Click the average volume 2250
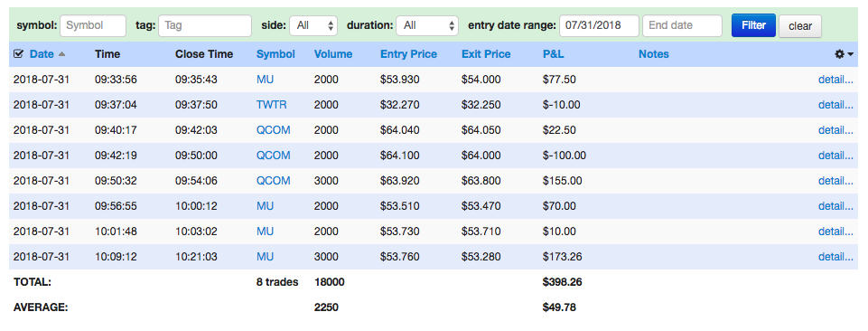868x331 pixels. coord(326,307)
